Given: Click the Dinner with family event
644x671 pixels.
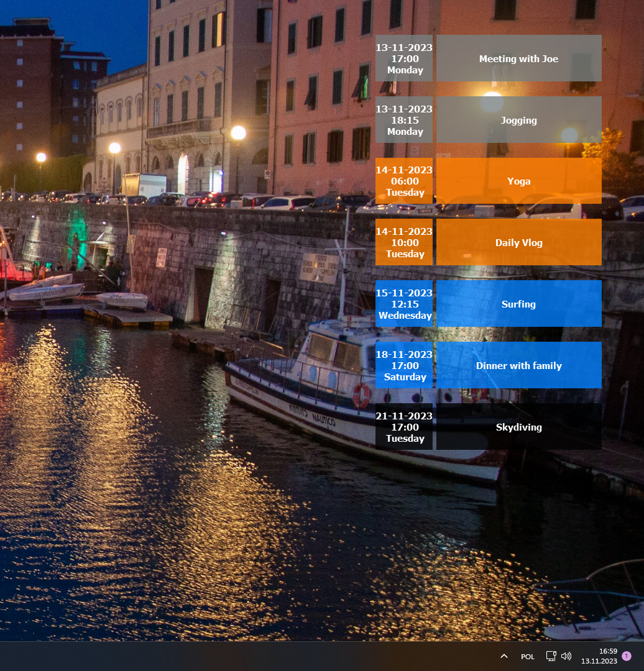Looking at the screenshot, I should click(x=518, y=365).
